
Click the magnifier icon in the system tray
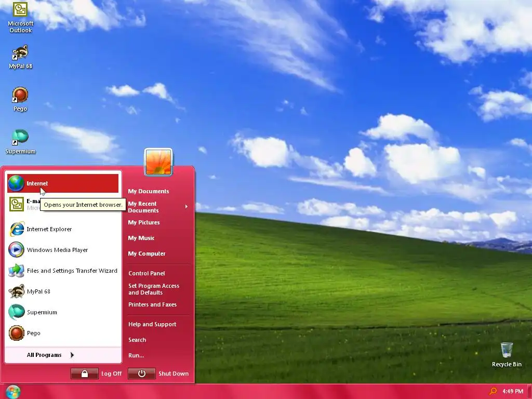click(493, 391)
